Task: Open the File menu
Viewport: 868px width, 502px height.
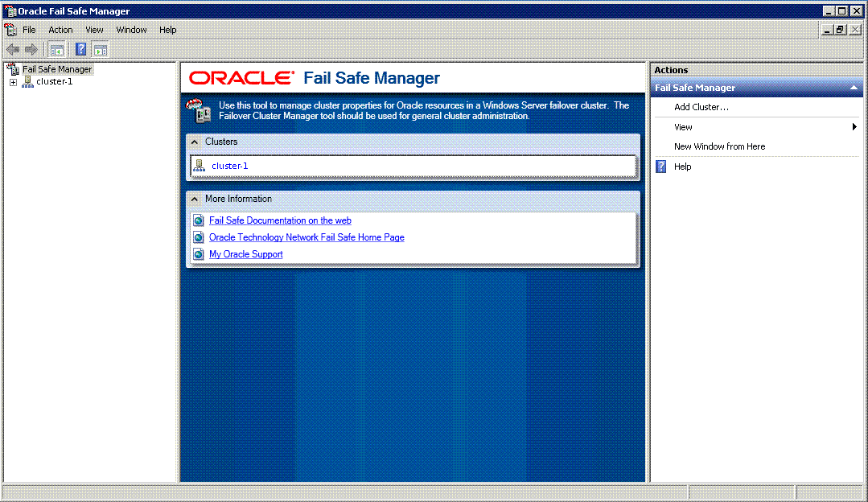Action: (x=29, y=30)
